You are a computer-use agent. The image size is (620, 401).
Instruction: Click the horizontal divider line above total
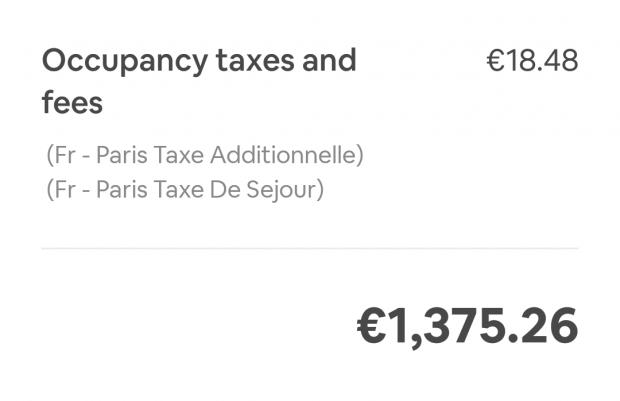point(310,248)
